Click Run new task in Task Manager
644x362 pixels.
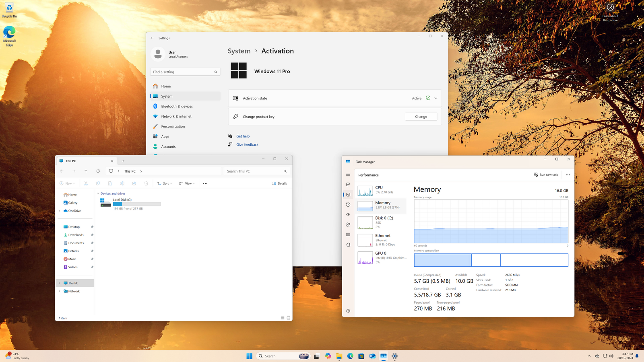[546, 175]
